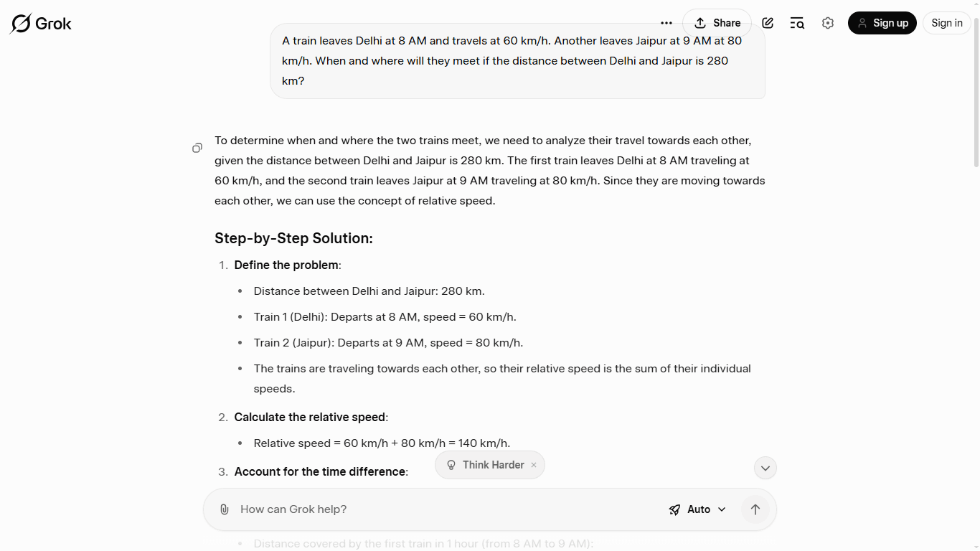Remove the Think Harder chip

[x=534, y=465]
